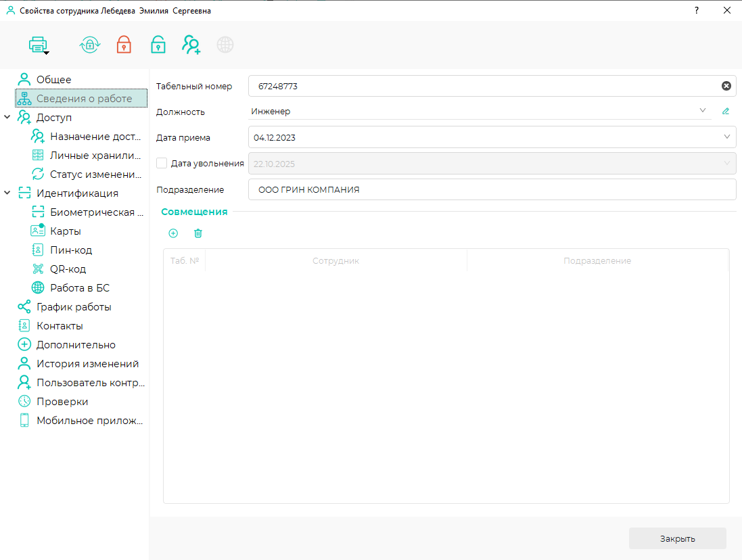Select Карты in the sidebar
Image resolution: width=742 pixels, height=560 pixels.
click(65, 231)
